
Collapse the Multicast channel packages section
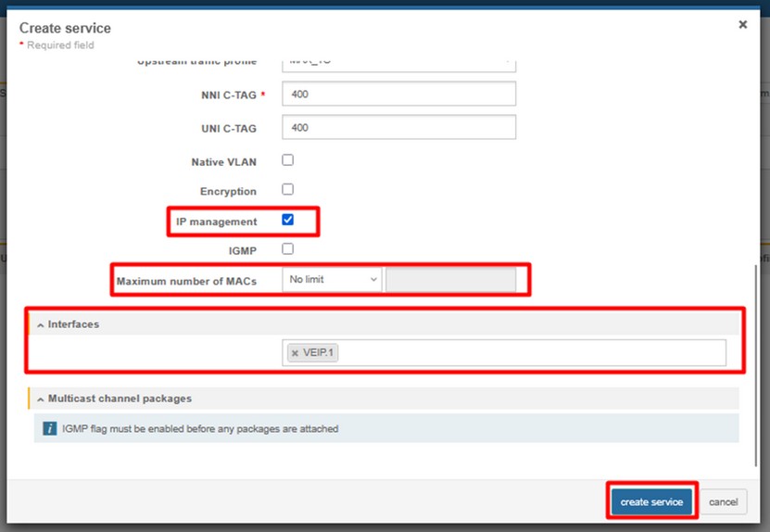pos(41,399)
